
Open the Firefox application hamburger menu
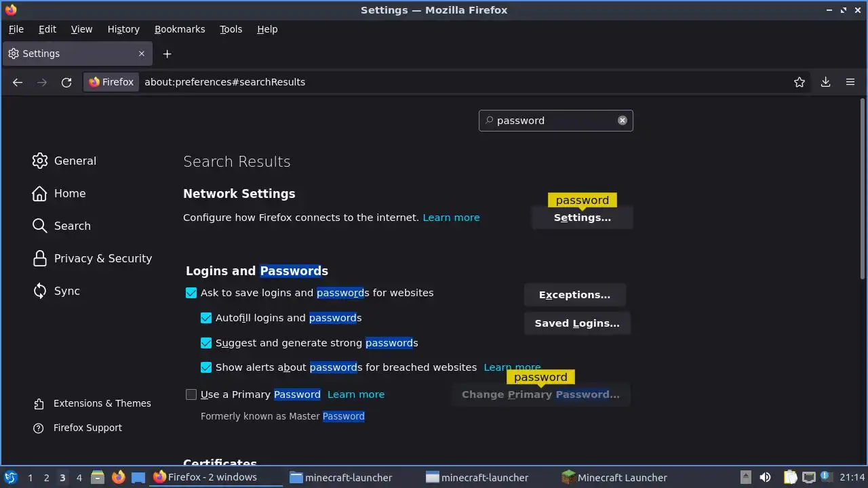(850, 82)
